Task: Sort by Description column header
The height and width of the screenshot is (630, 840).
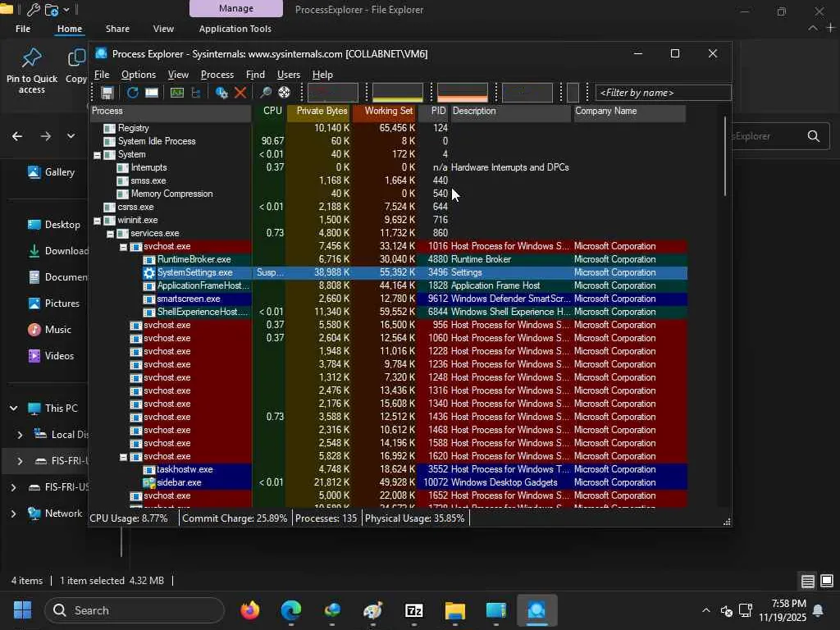Action: pos(510,111)
